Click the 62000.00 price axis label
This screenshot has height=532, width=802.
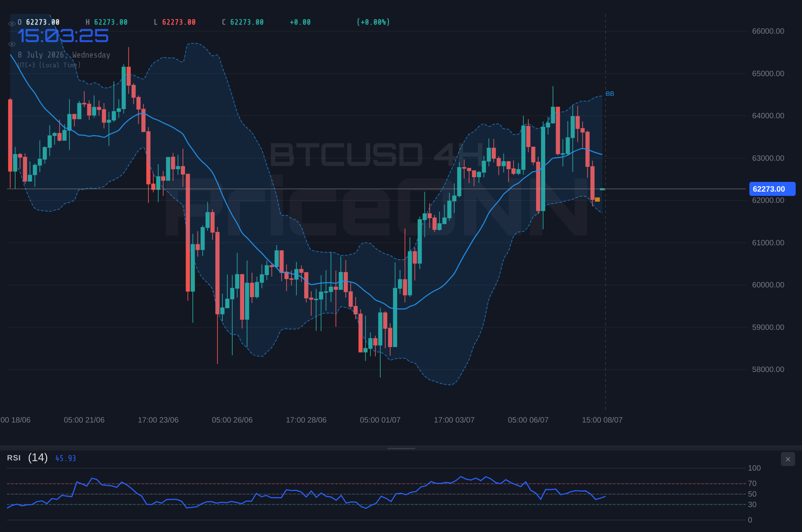[768, 200]
